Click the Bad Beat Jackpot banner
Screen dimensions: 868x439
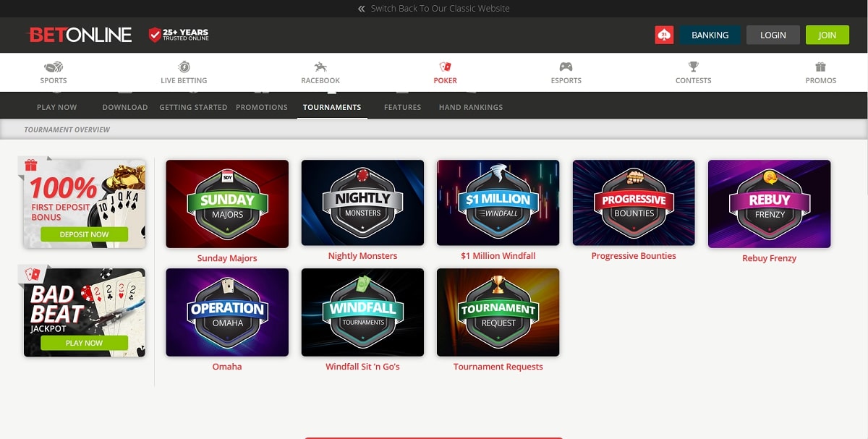(x=85, y=312)
